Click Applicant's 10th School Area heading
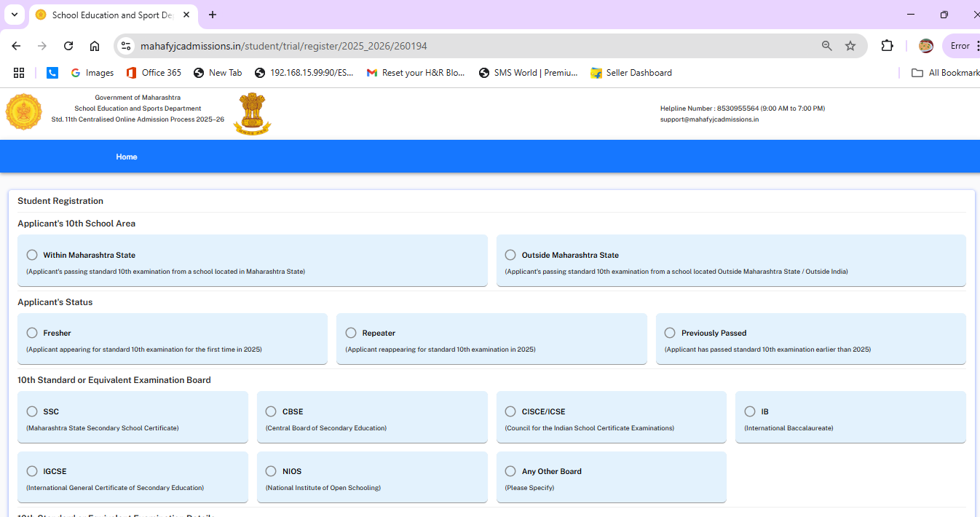Image resolution: width=980 pixels, height=517 pixels. click(x=76, y=224)
